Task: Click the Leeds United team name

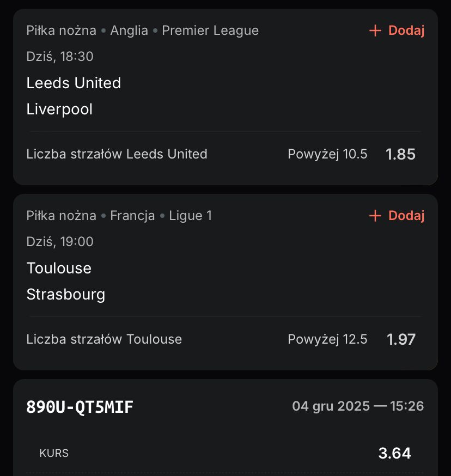Action: (x=74, y=83)
